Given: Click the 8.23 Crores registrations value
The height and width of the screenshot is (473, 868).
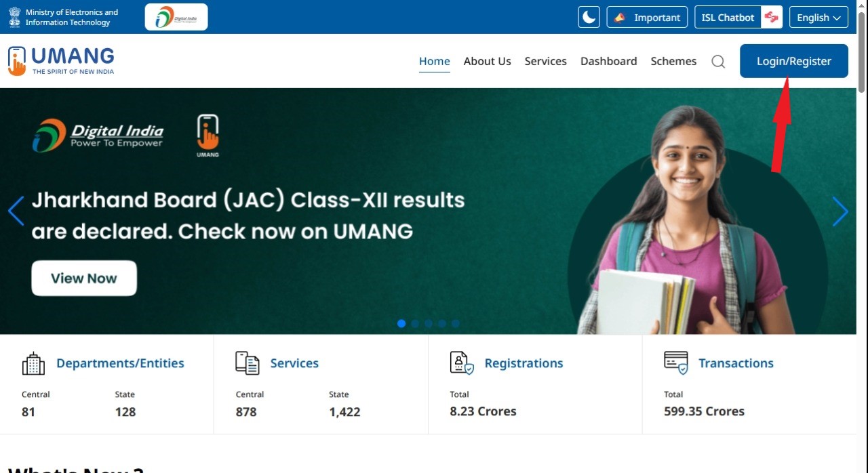Looking at the screenshot, I should [x=483, y=411].
